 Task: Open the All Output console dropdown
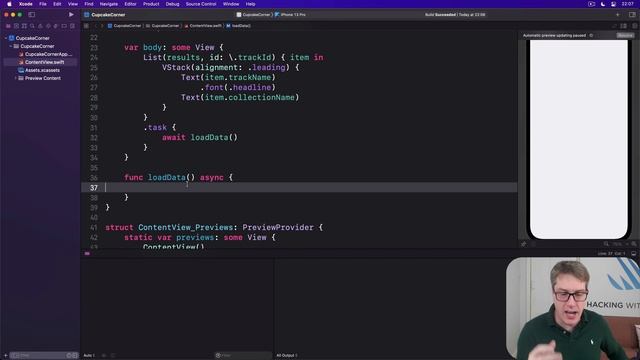[x=287, y=356]
